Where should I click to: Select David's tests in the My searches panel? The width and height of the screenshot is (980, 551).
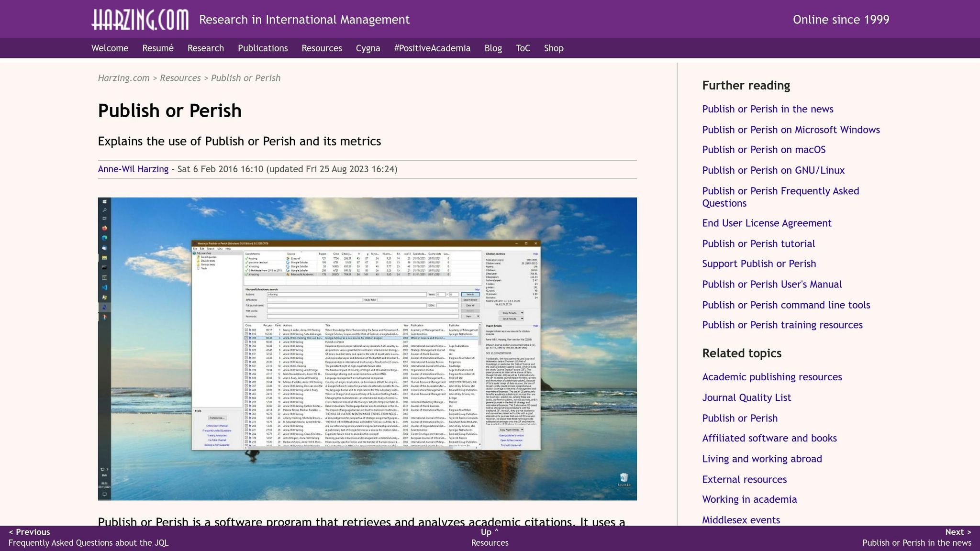pos(208,261)
